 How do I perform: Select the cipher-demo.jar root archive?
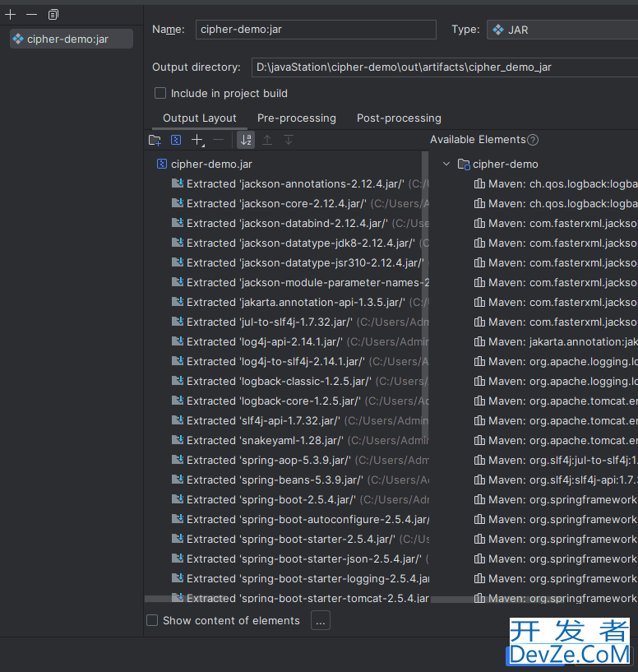[x=211, y=165]
